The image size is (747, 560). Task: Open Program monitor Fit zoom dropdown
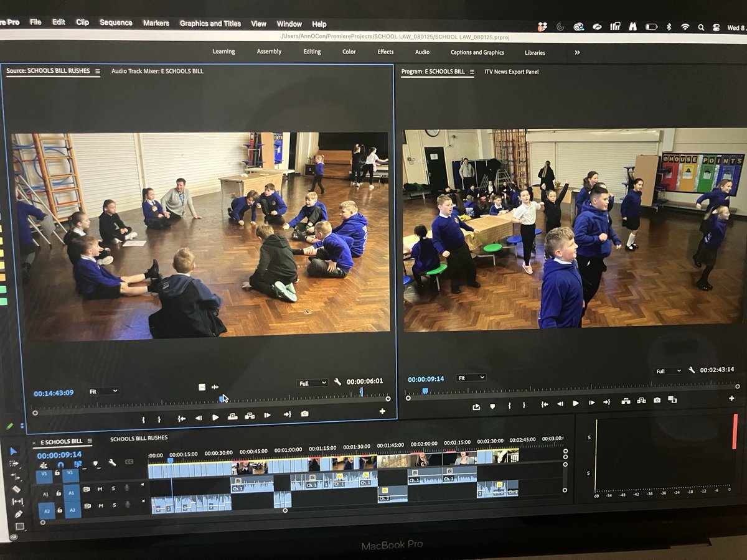point(471,378)
